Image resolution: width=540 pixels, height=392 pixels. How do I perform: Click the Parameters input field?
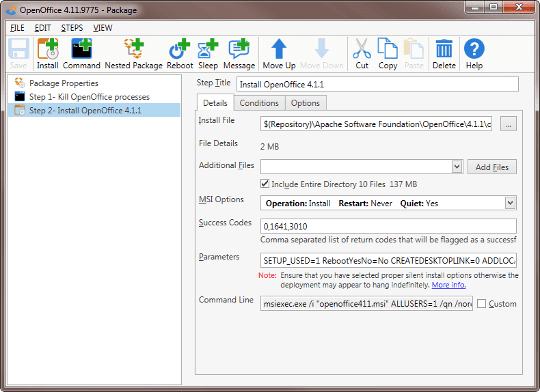(388, 260)
